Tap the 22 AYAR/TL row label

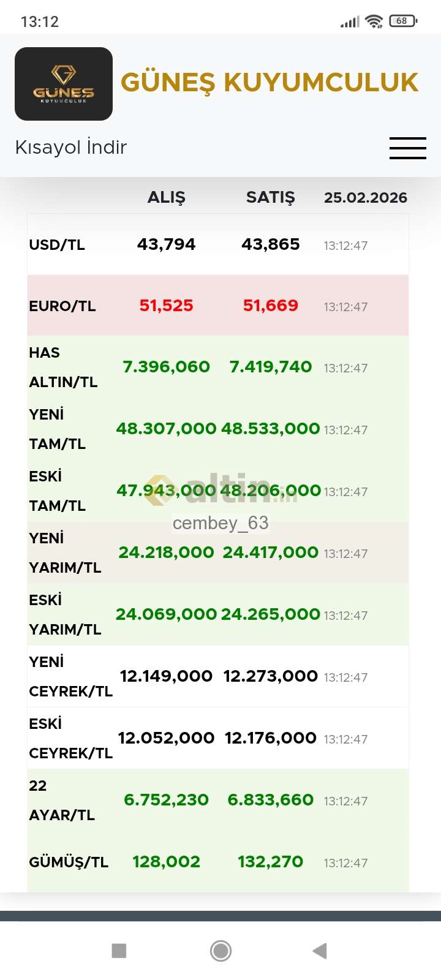[x=62, y=801]
